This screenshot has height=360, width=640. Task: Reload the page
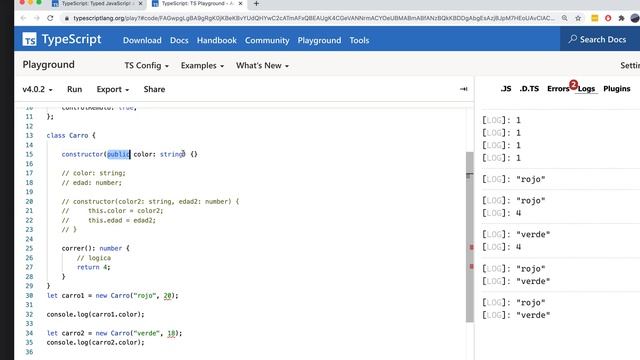coord(50,18)
